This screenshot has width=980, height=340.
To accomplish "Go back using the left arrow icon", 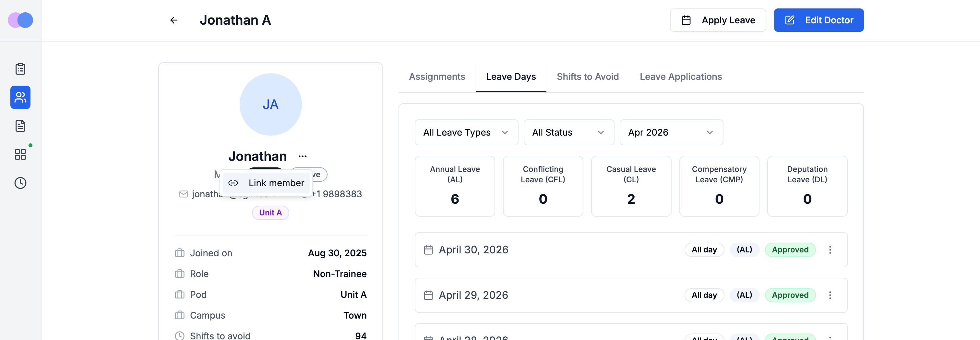I will 174,20.
